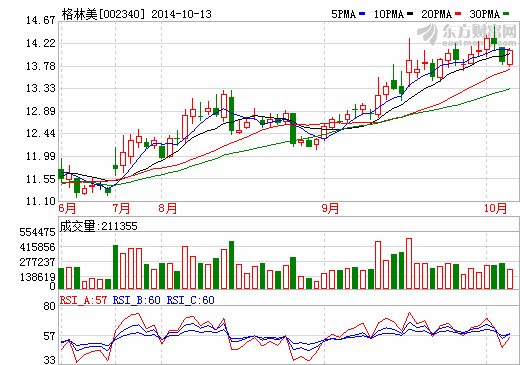Viewport: 520px width, 365px height.
Task: Click the RSI_C:60 indicator label
Action: pyautogui.click(x=190, y=300)
